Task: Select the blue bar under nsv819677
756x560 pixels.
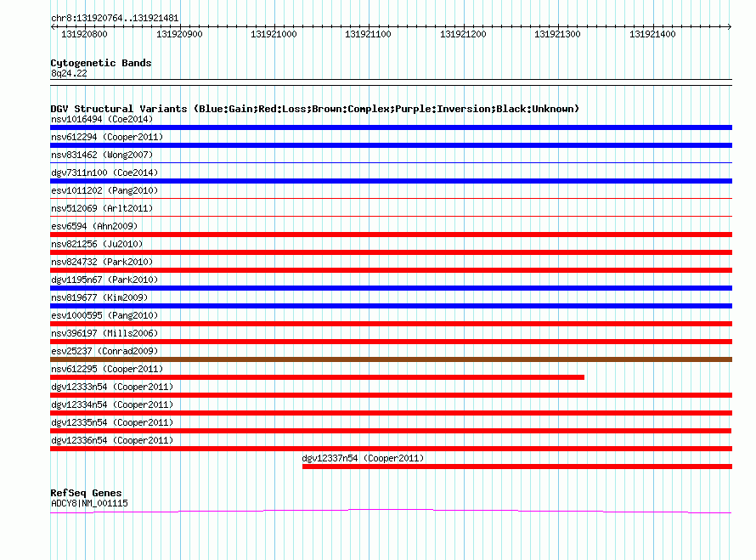Action: [391, 306]
